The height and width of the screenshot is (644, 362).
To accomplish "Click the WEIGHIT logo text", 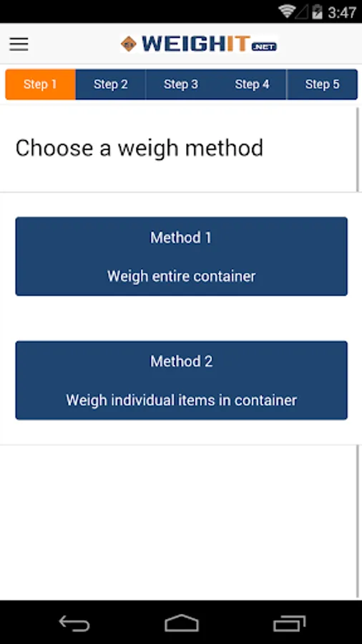I will tap(196, 44).
